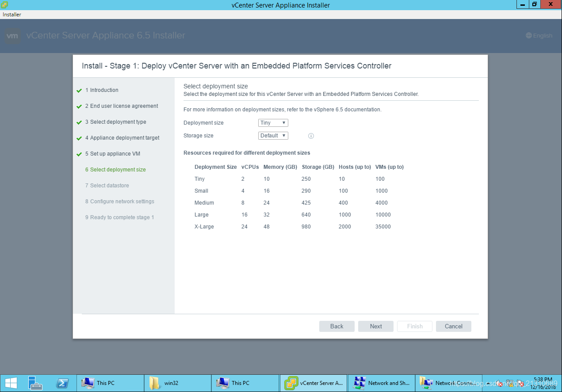Launch Server Manager from the taskbar
The height and width of the screenshot is (392, 562).
(x=35, y=383)
